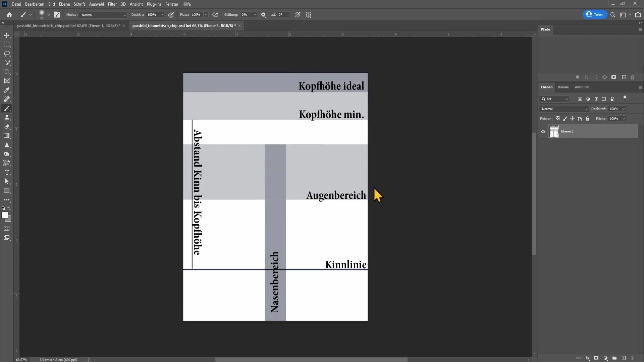Open layer Fläche fill dropdown arrow

point(624,119)
